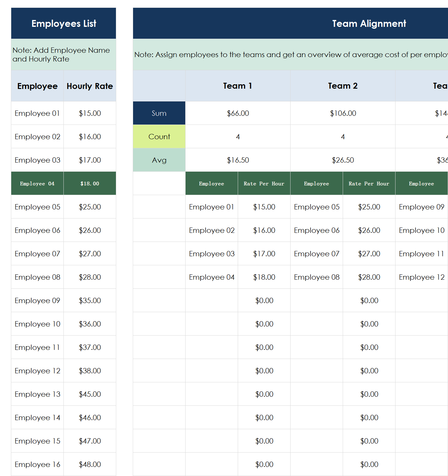Image resolution: width=448 pixels, height=476 pixels.
Task: Select Employee 08 in Team 2 column
Action: point(316,277)
